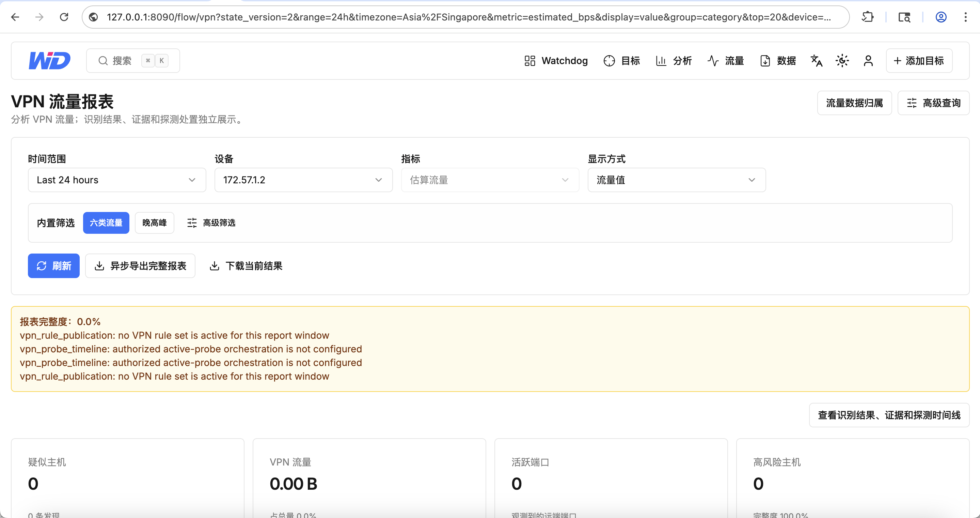This screenshot has height=518, width=980.
Task: Expand the 估算流量 metric dropdown
Action: pyautogui.click(x=490, y=180)
